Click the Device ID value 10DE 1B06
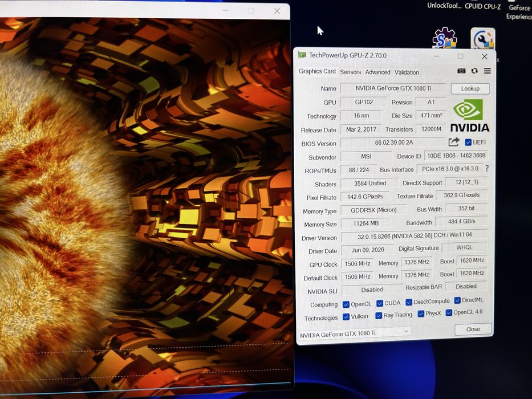This screenshot has width=532, height=399. click(456, 156)
